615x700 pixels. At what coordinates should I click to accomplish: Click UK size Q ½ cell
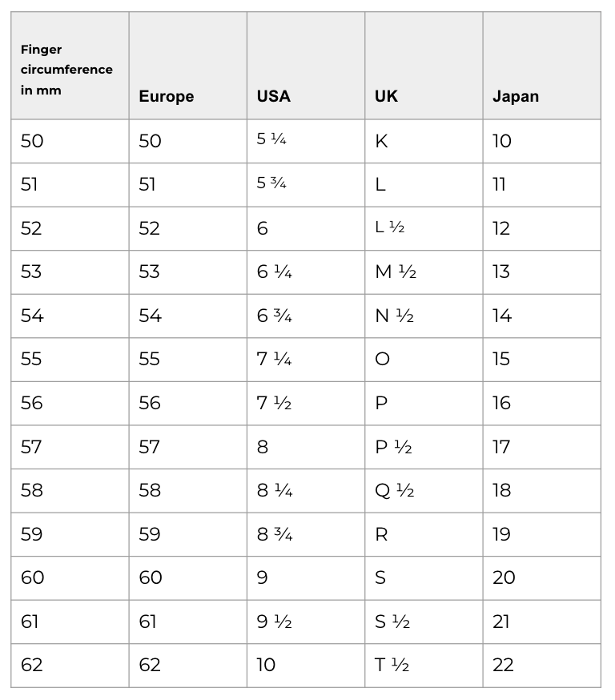pyautogui.click(x=395, y=490)
